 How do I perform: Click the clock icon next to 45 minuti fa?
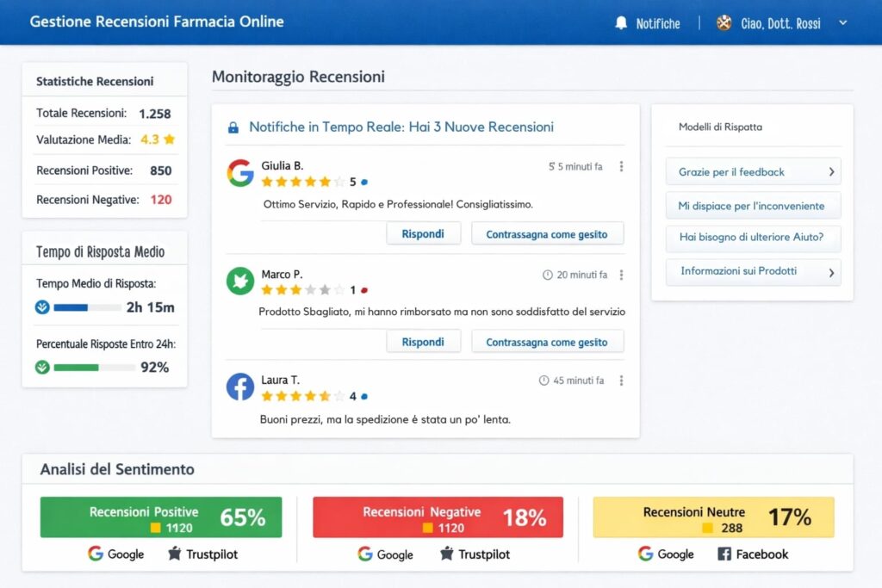point(543,381)
